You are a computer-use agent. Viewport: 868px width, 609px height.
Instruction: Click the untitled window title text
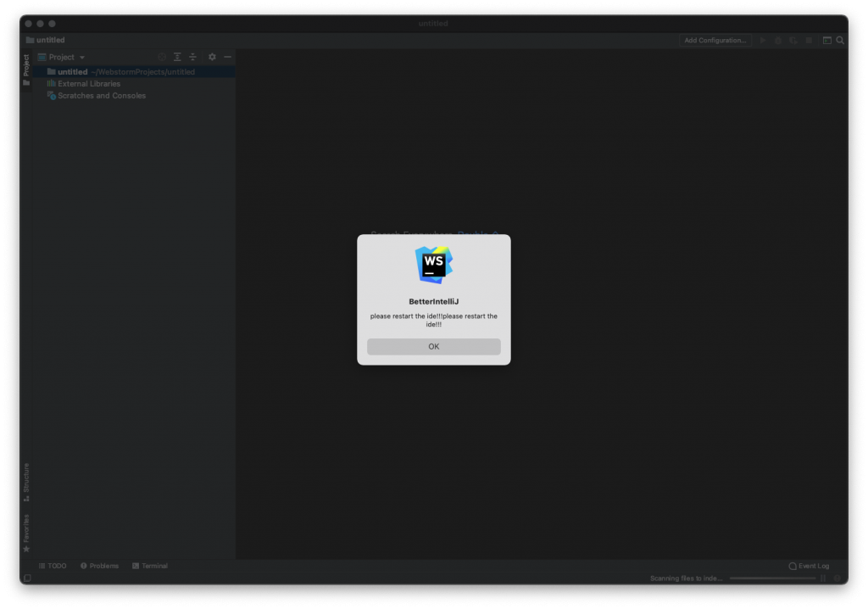433,24
